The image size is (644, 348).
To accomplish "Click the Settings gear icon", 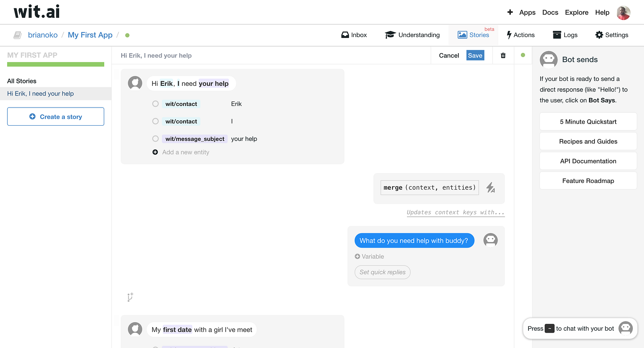I will 599,35.
